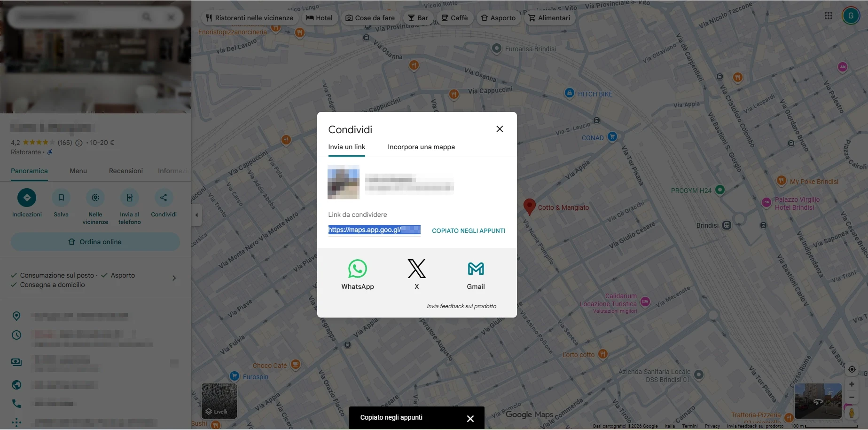Screen dimensions: 868x430
Task: Click the website globe icon
Action: (x=16, y=385)
